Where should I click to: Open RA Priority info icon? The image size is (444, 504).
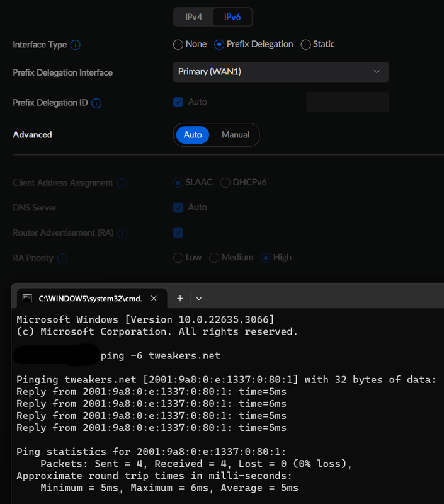[x=62, y=258]
